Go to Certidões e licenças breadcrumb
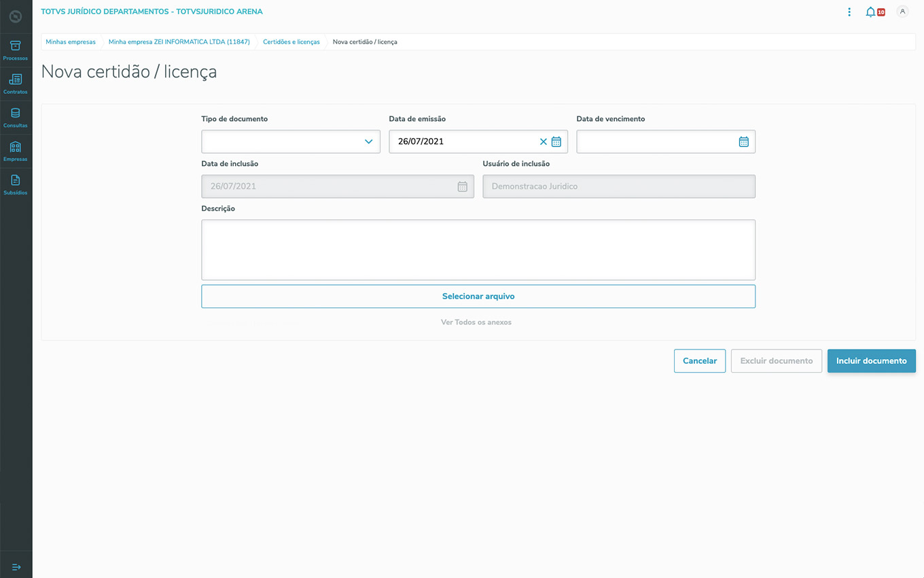This screenshot has width=924, height=578. [291, 42]
